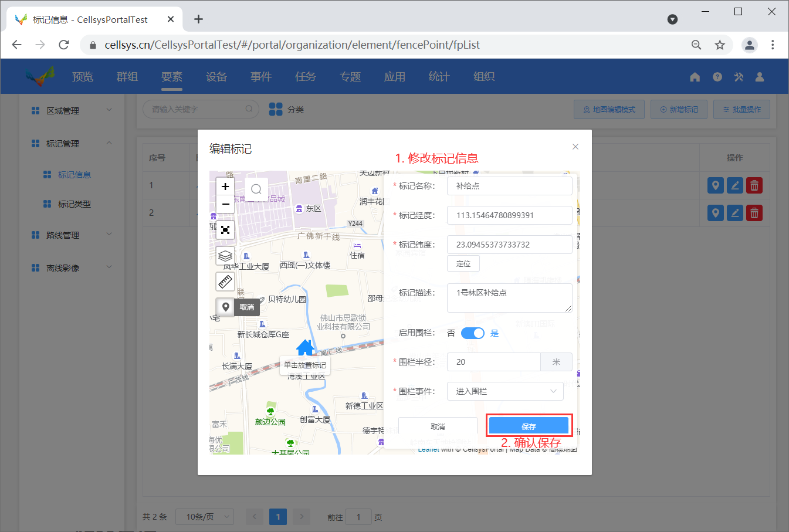This screenshot has height=532, width=789.
Task: Open the 统计 top menu
Action: tap(439, 77)
